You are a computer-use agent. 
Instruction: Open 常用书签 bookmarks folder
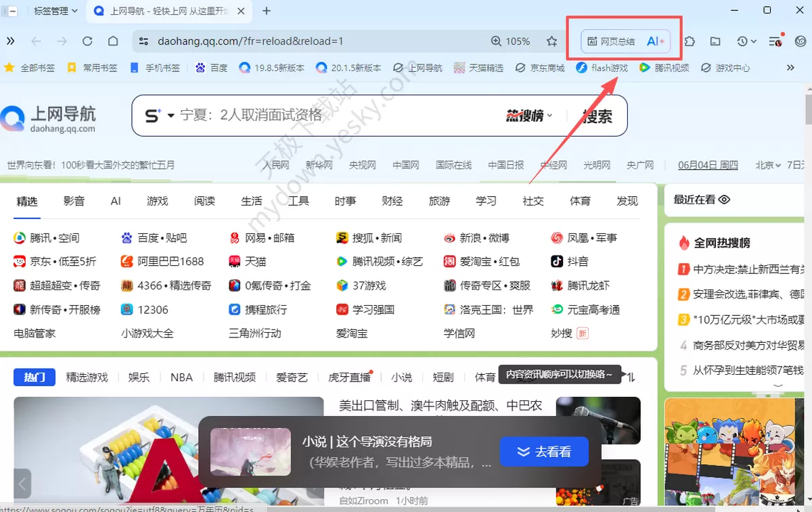coord(93,68)
